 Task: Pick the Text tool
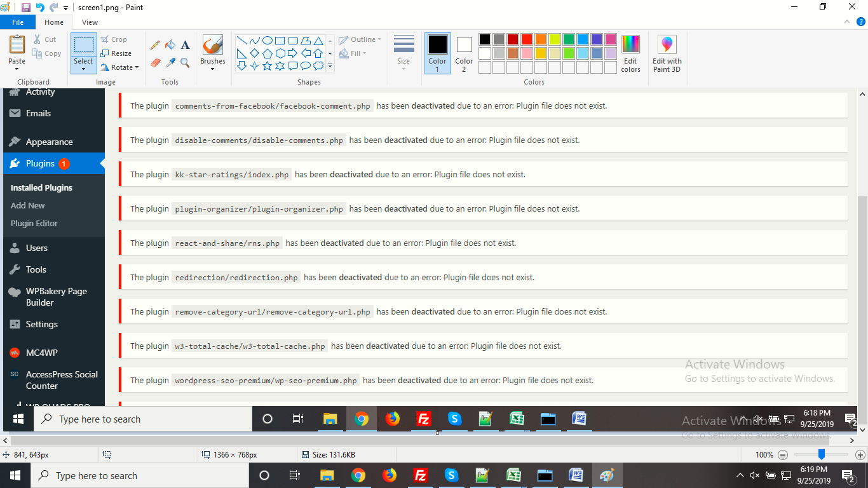[185, 45]
